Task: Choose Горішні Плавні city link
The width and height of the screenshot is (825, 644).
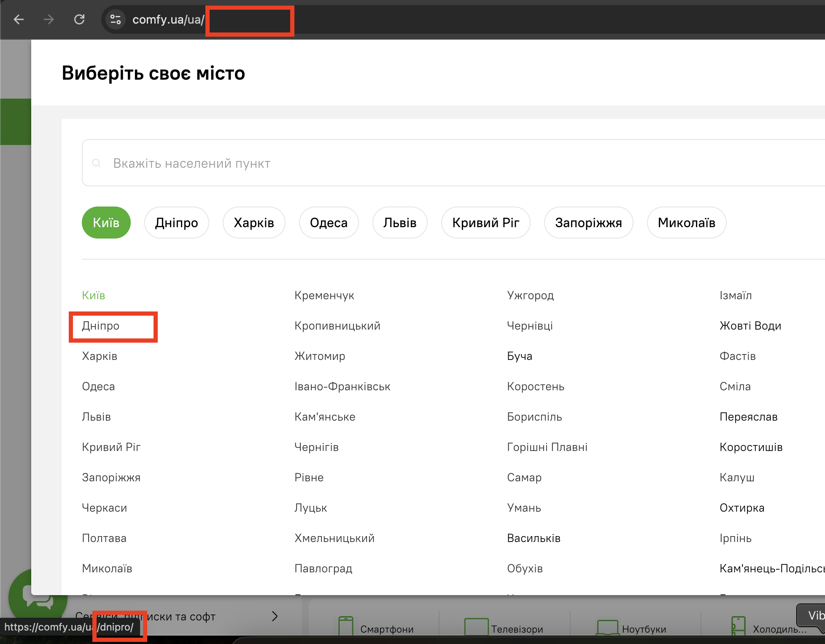Action: tap(547, 447)
